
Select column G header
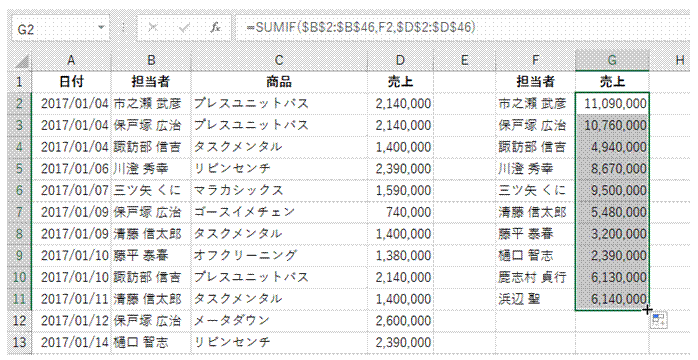tap(612, 61)
